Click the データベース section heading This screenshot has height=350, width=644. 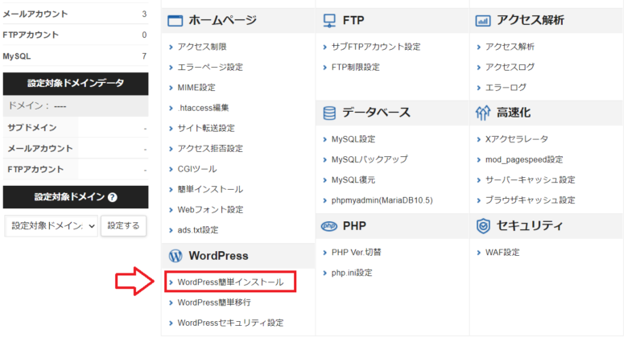coord(376,113)
